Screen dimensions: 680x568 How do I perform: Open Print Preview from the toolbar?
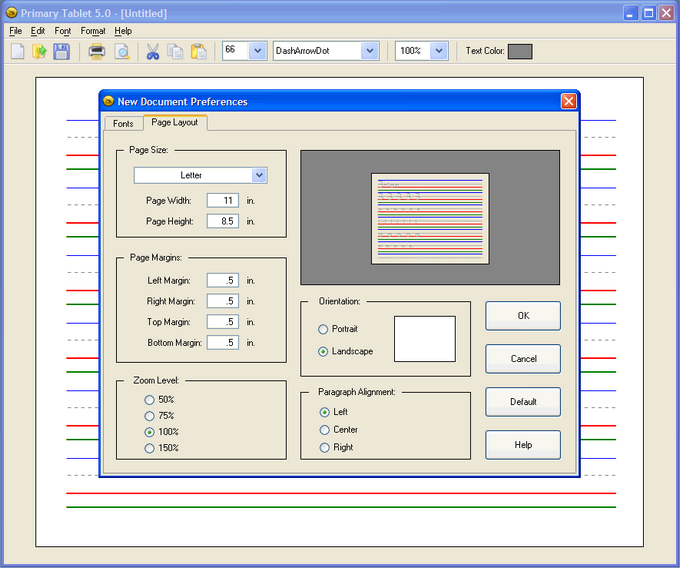121,51
